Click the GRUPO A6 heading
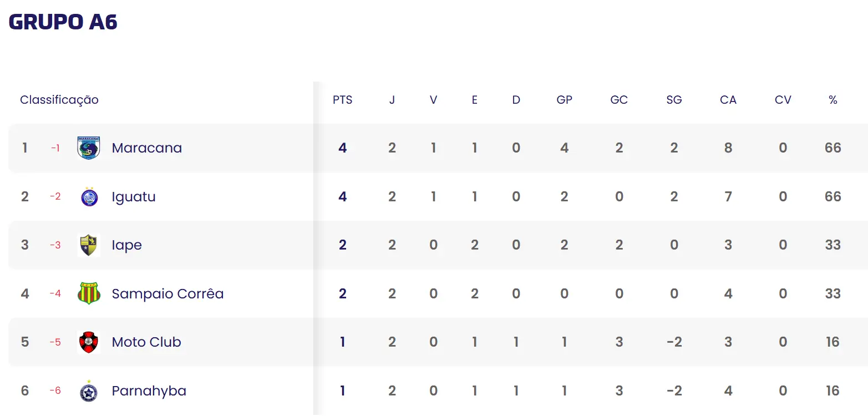Screen dimensions: 868x416 [63, 22]
